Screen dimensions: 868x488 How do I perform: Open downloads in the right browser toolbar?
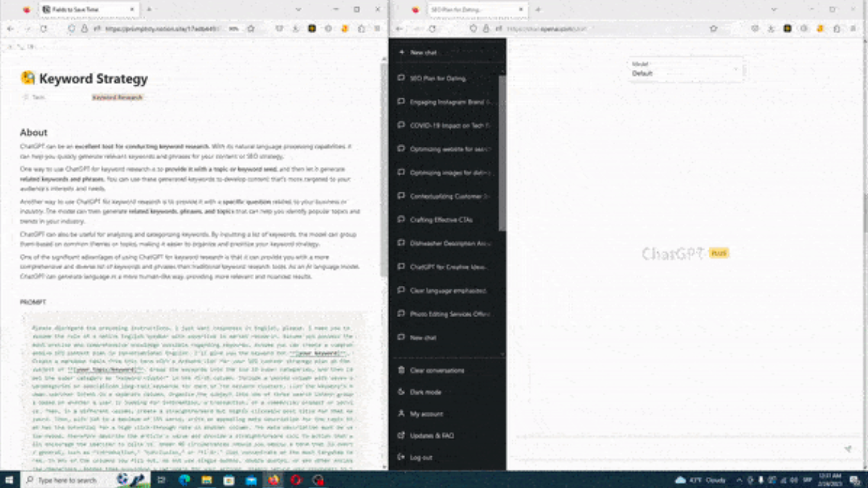pyautogui.click(x=770, y=29)
